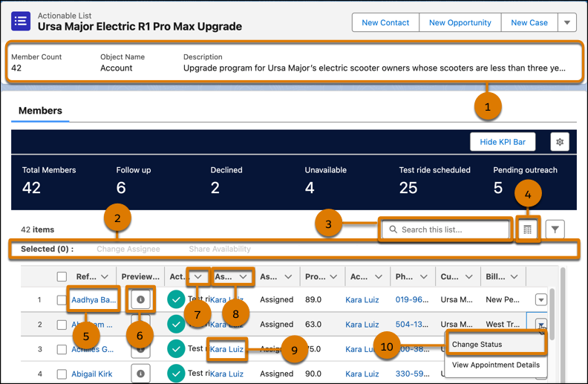
Task: Expand Cu... column header chevron
Action: (x=468, y=277)
